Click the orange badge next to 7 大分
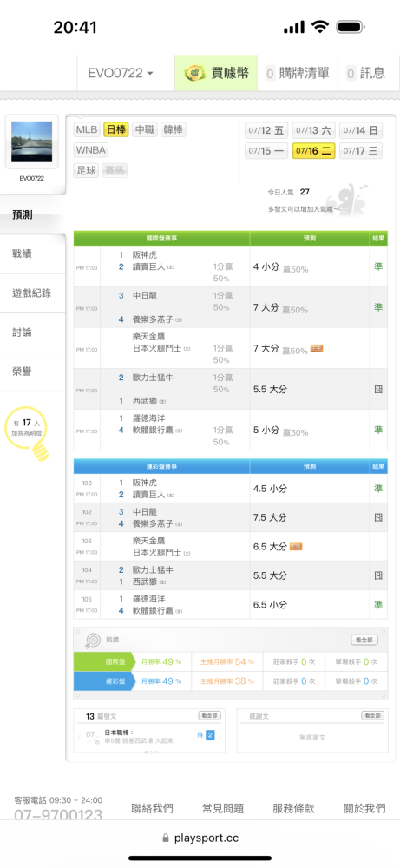400x868 pixels. click(317, 349)
